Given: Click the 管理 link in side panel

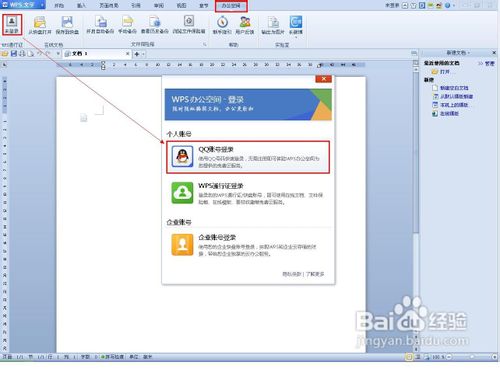Looking at the screenshot, I should click(x=489, y=63).
